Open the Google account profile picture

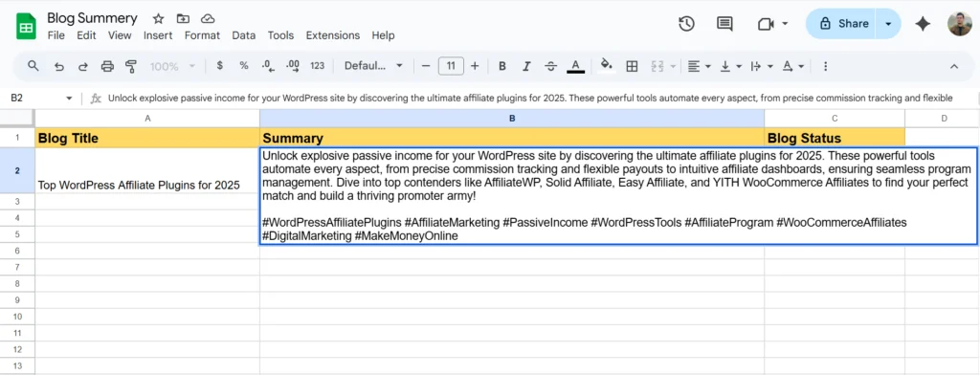pyautogui.click(x=959, y=24)
